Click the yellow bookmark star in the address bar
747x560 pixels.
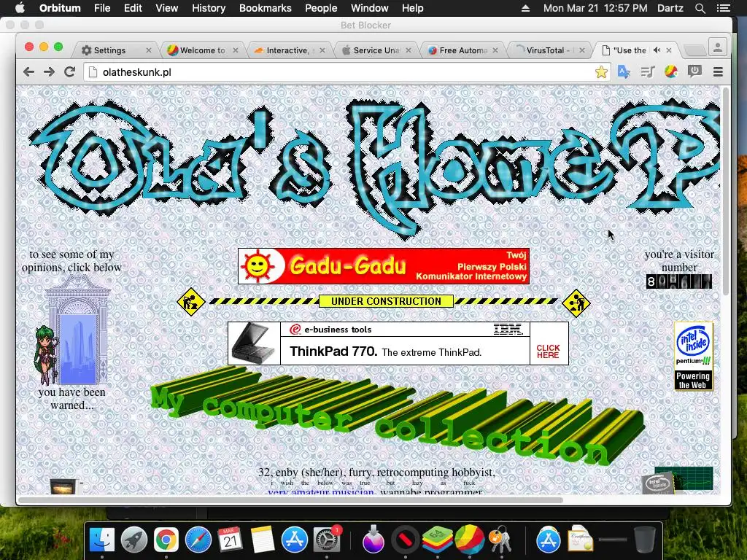pyautogui.click(x=601, y=72)
